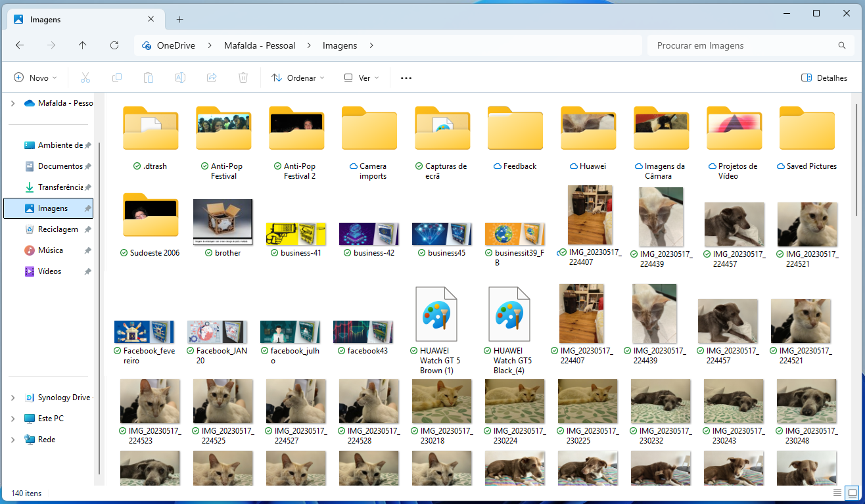The image size is (865, 504).
Task: Click chevron after OneDrive in address bar
Action: click(210, 45)
